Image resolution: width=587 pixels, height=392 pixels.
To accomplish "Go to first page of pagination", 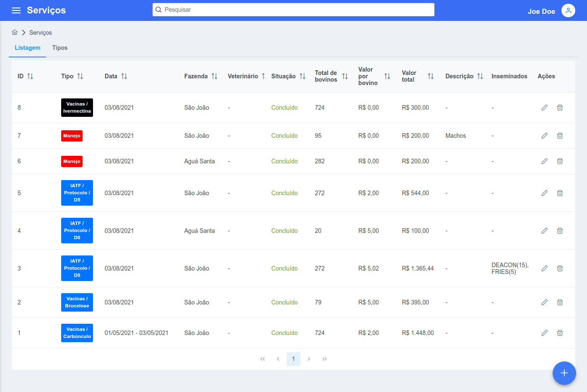I will pyautogui.click(x=263, y=359).
